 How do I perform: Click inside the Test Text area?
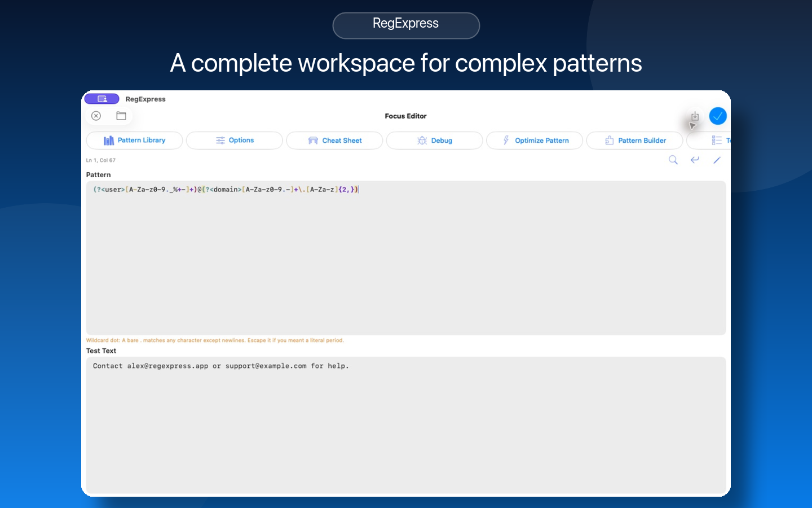pos(406,425)
